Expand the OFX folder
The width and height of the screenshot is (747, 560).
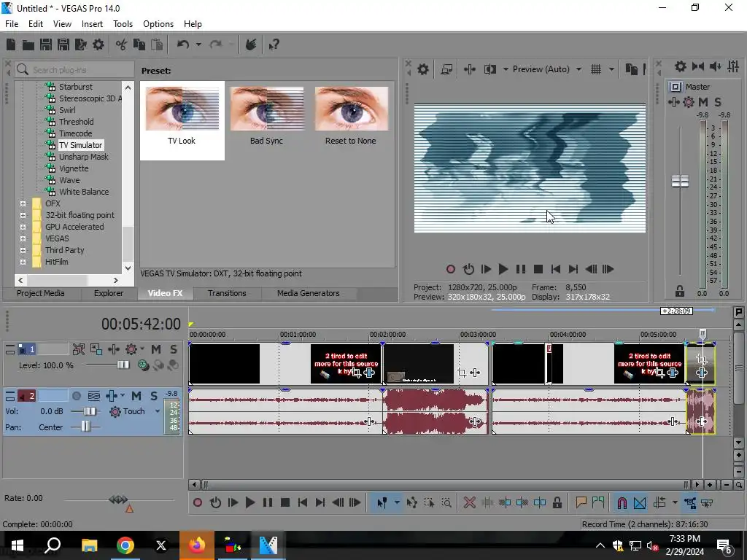coord(23,203)
